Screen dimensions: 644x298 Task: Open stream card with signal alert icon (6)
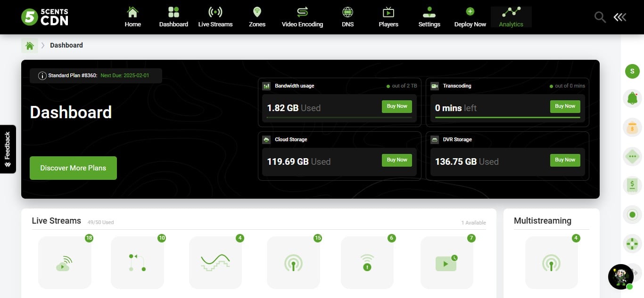click(367, 262)
